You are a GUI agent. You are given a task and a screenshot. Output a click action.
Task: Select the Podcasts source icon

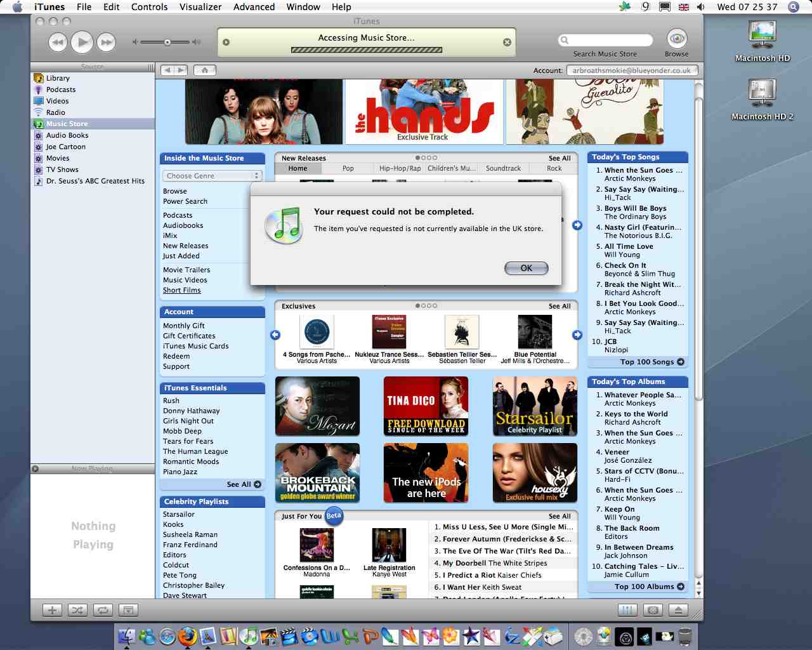pyautogui.click(x=39, y=90)
